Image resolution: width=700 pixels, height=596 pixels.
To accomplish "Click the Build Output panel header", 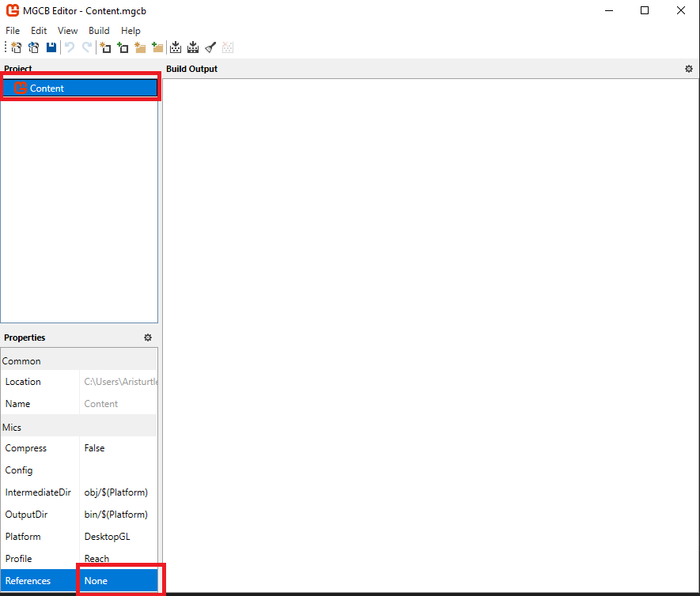I will tap(191, 69).
